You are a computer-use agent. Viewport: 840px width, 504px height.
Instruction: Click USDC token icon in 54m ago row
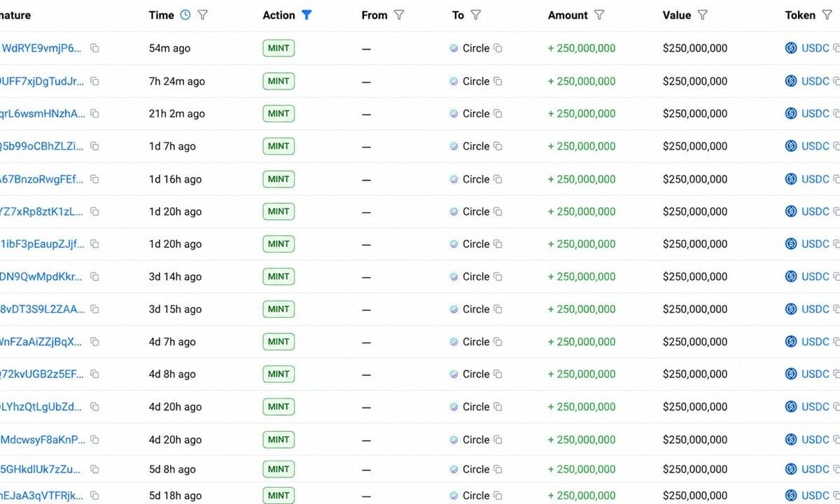791,48
